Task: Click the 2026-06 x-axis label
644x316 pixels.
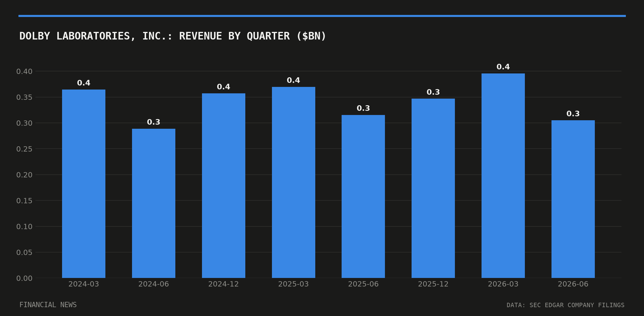Action: click(x=573, y=284)
